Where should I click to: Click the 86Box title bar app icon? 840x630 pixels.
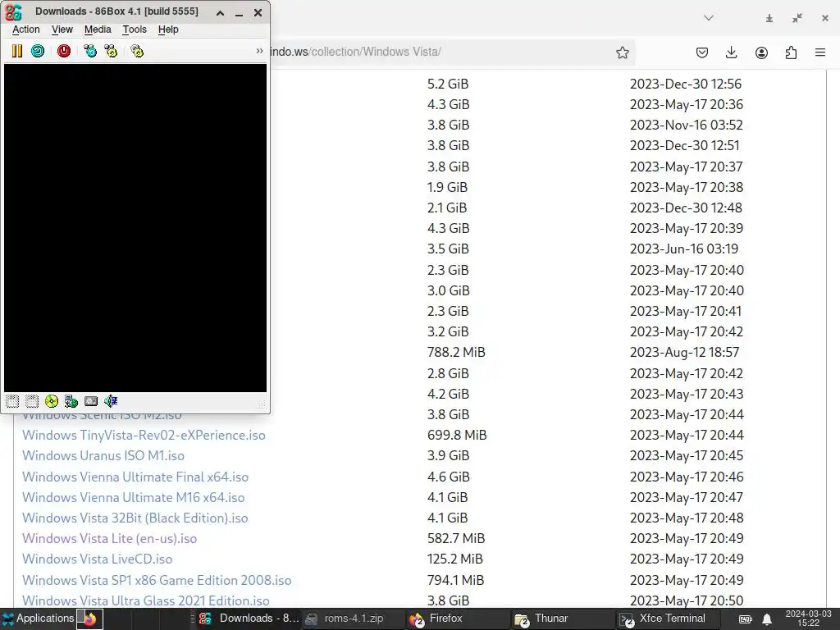[13, 11]
